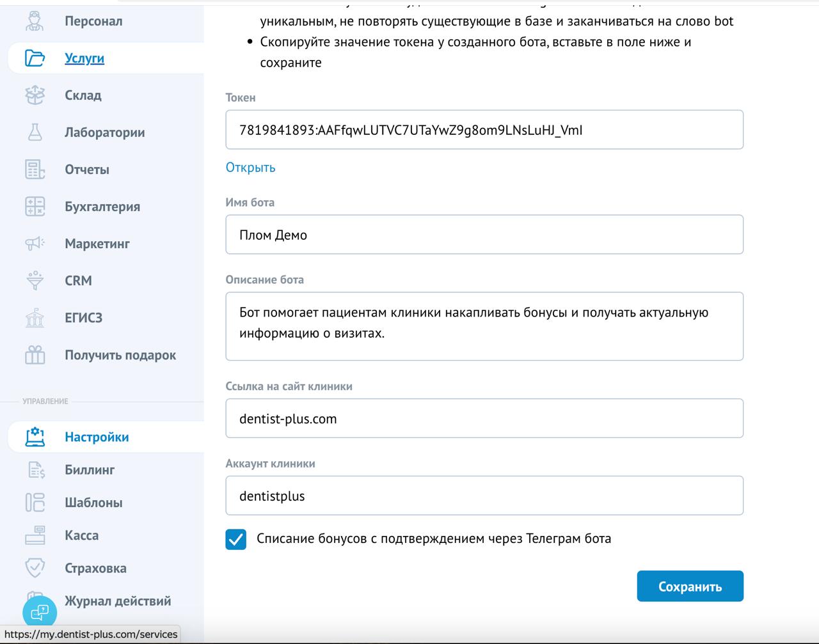The height and width of the screenshot is (644, 819).
Task: Click the CRM funnel icon
Action: click(35, 280)
